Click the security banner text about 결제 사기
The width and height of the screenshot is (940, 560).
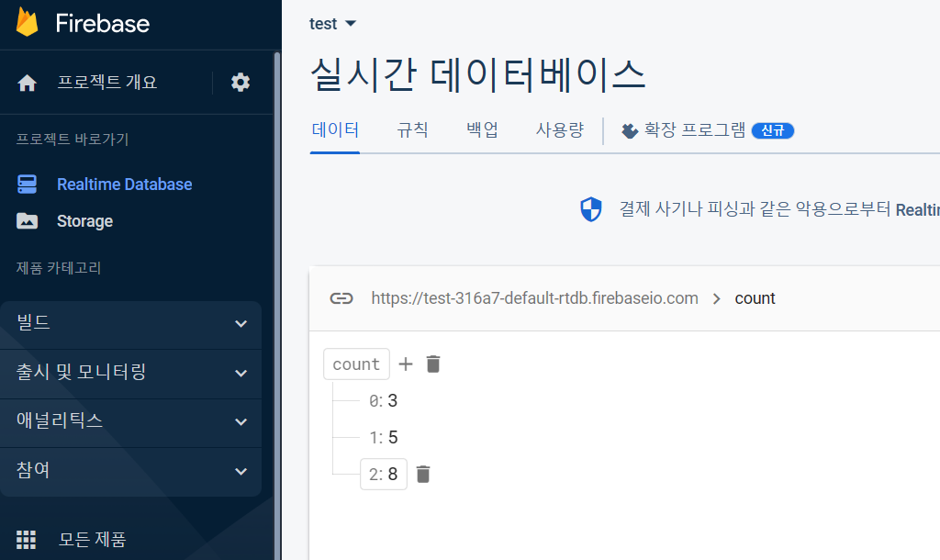(779, 209)
